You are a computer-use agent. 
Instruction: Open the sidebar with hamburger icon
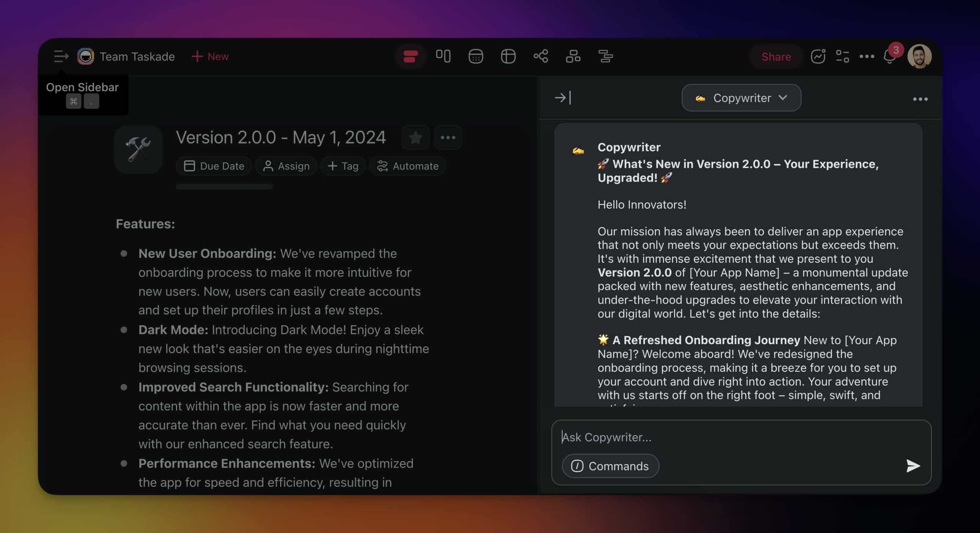pos(60,57)
